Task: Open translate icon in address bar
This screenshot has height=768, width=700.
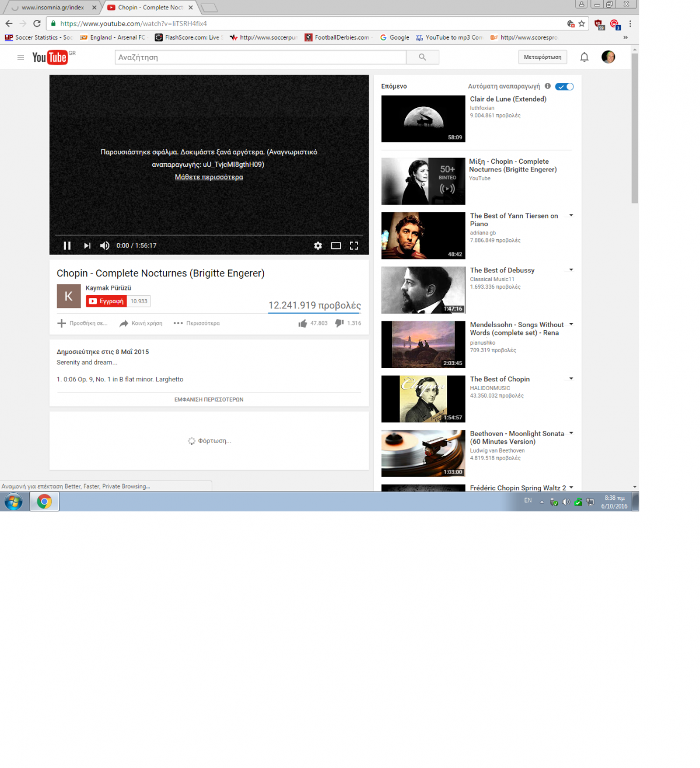Action: point(571,24)
